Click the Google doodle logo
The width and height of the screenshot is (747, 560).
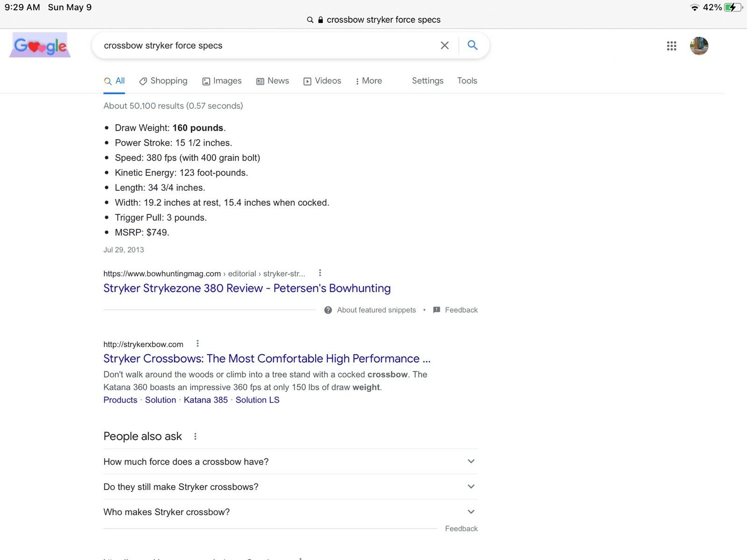tap(40, 45)
